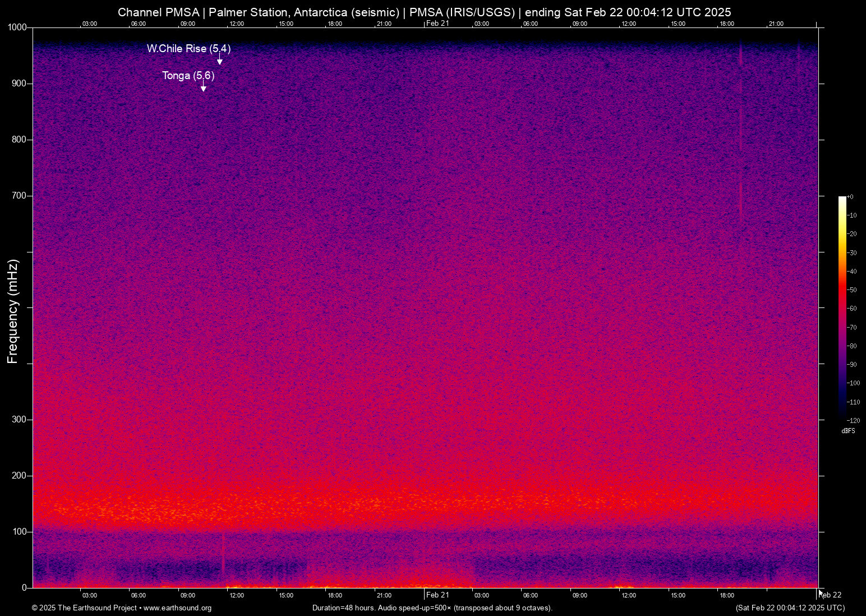This screenshot has height=616, width=866.
Task: Click the Feb 22 label at bottom right
Action: (831, 595)
